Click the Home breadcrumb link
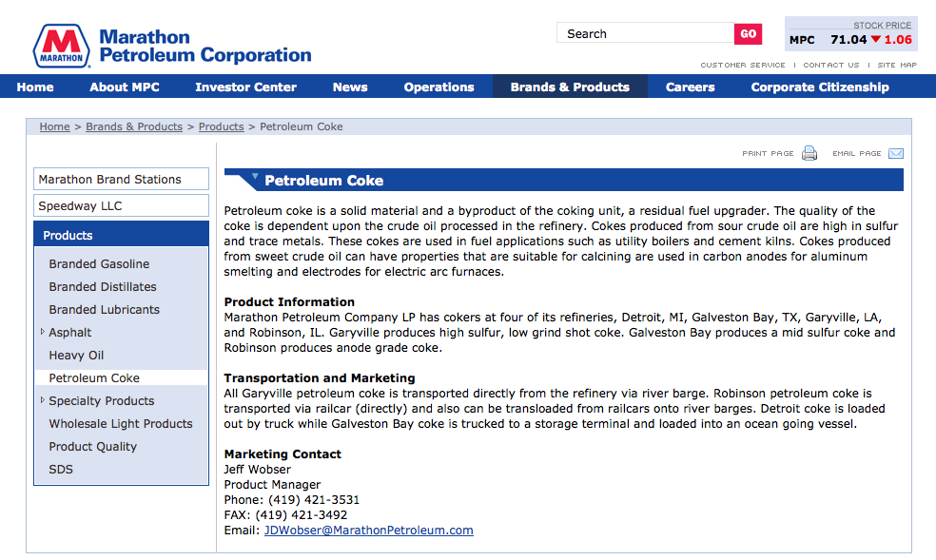The height and width of the screenshot is (560, 936). pyautogui.click(x=55, y=126)
